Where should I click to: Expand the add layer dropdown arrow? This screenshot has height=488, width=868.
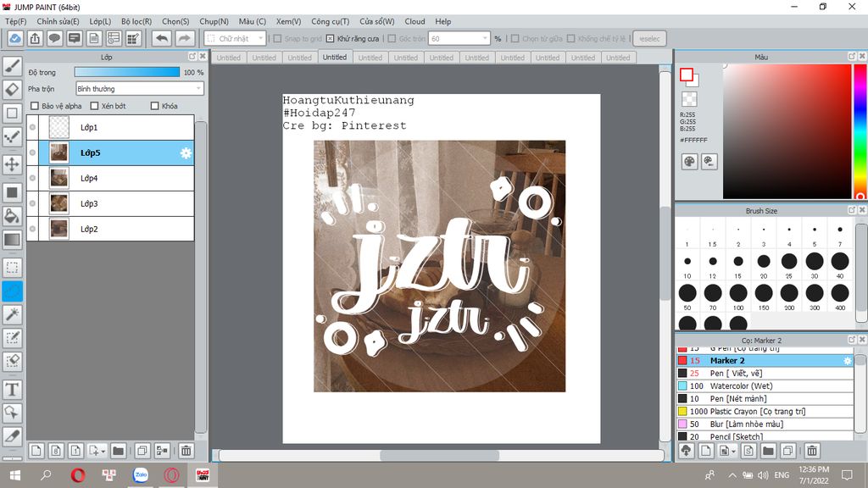point(103,452)
